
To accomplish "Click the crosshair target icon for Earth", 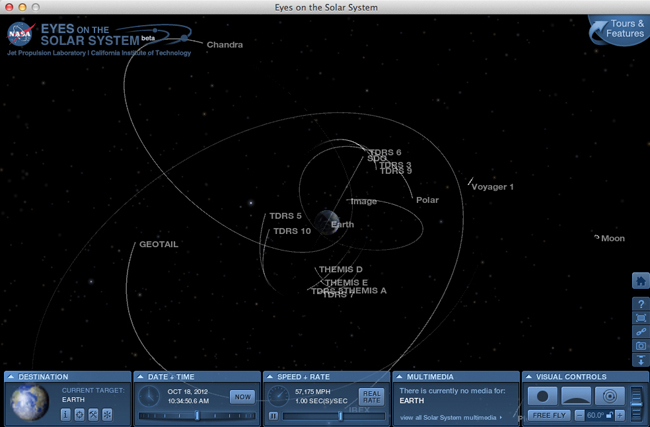I will 80,415.
